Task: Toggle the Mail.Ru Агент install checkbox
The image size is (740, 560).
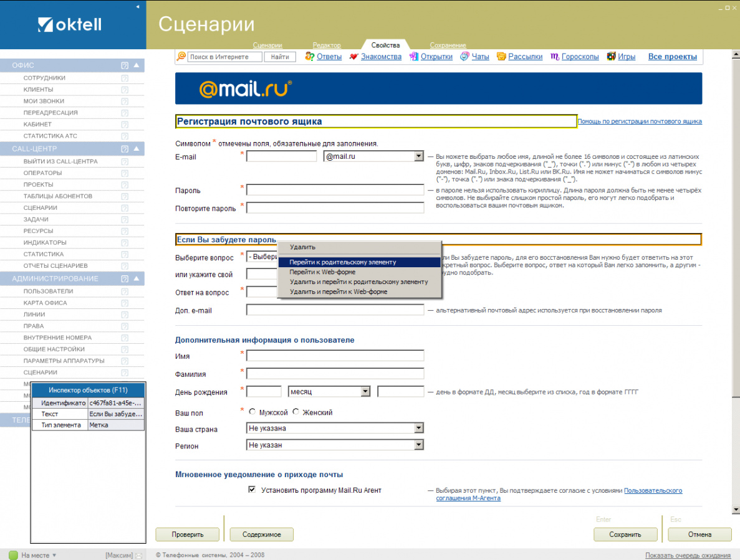Action: [252, 490]
